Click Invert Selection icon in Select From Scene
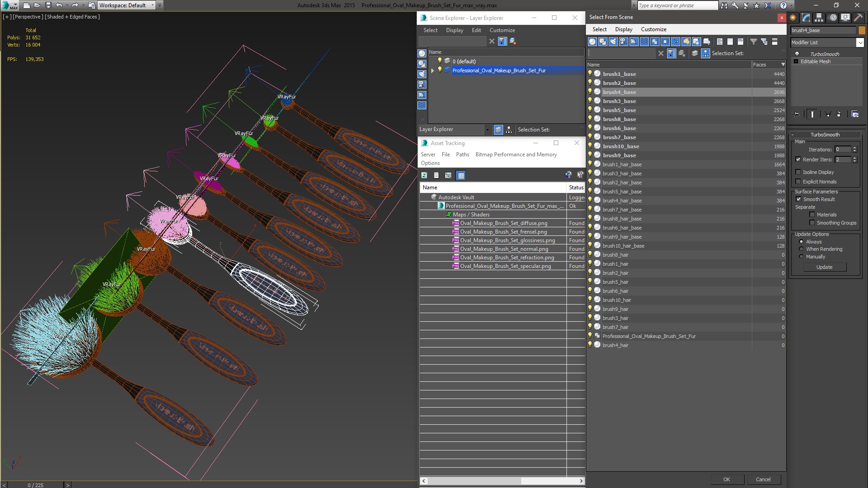Screen dimensions: 868x488 (741, 42)
